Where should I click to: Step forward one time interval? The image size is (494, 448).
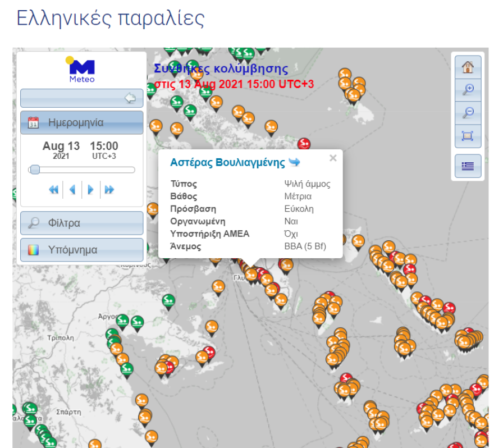[90, 190]
